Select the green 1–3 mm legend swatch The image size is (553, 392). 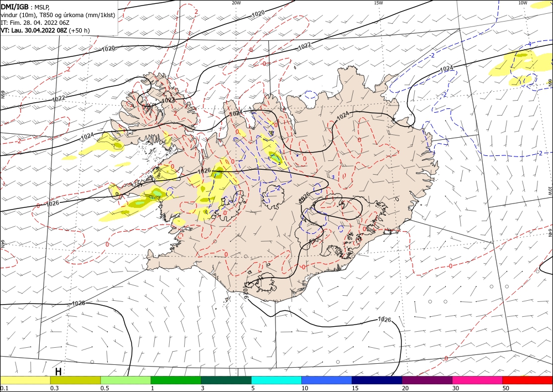click(176, 380)
